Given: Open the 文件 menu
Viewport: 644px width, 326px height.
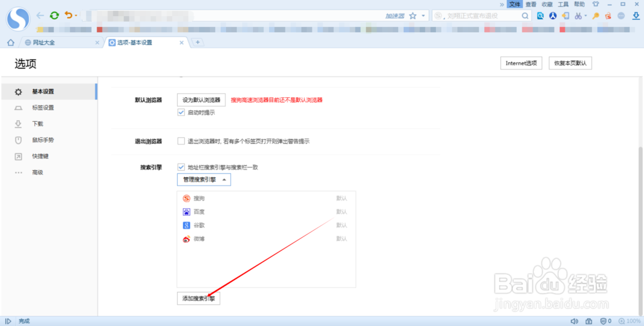Looking at the screenshot, I should (x=515, y=4).
